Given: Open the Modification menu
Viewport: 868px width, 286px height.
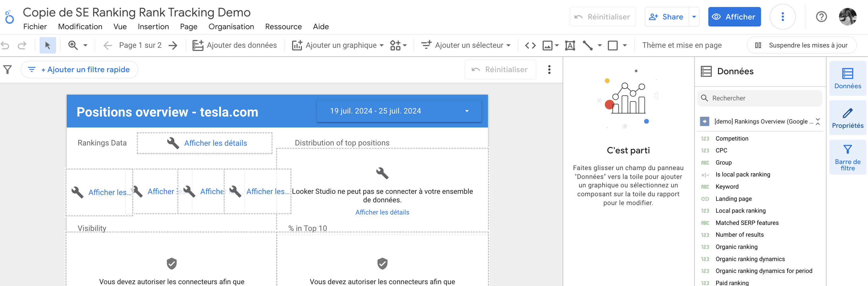Looking at the screenshot, I should pyautogui.click(x=80, y=26).
